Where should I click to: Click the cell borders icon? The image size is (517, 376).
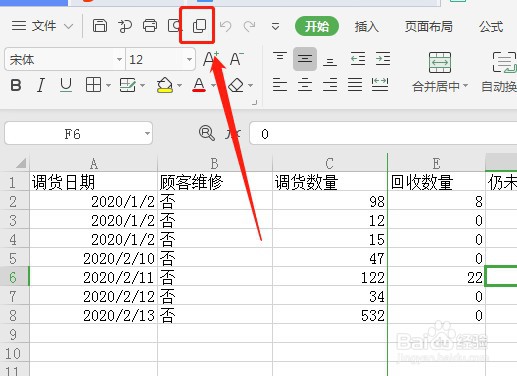93,85
